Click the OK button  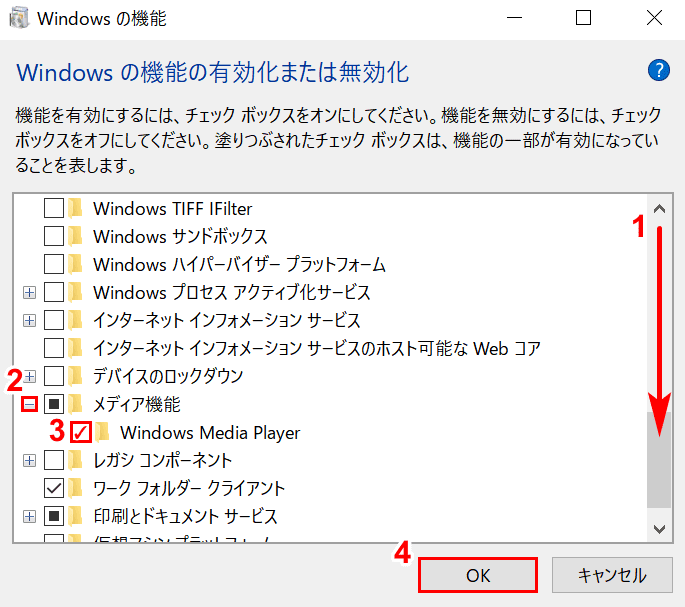(478, 575)
